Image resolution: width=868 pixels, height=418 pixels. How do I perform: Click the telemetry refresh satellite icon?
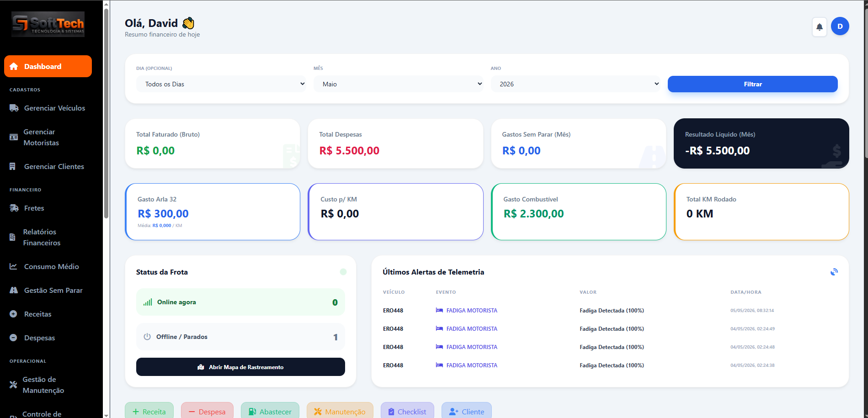pos(834,272)
